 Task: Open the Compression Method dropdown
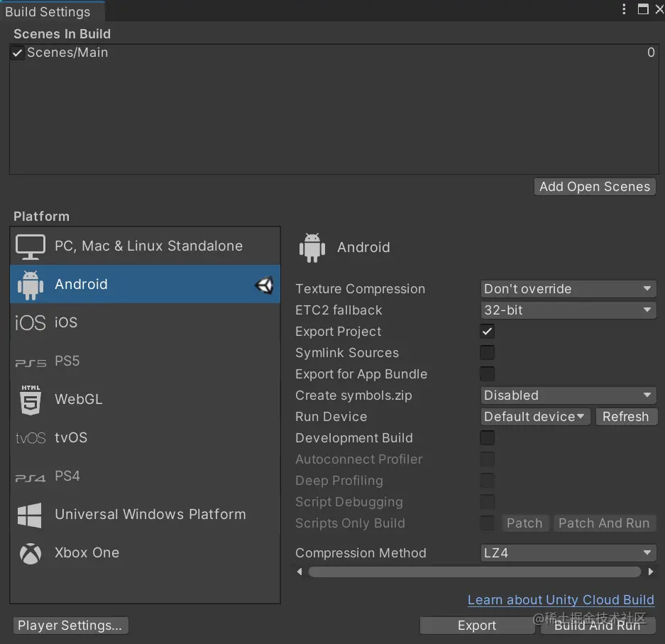click(x=567, y=552)
